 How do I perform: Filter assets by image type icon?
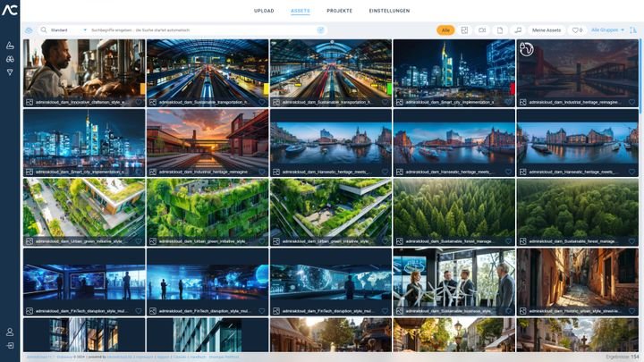pos(465,30)
